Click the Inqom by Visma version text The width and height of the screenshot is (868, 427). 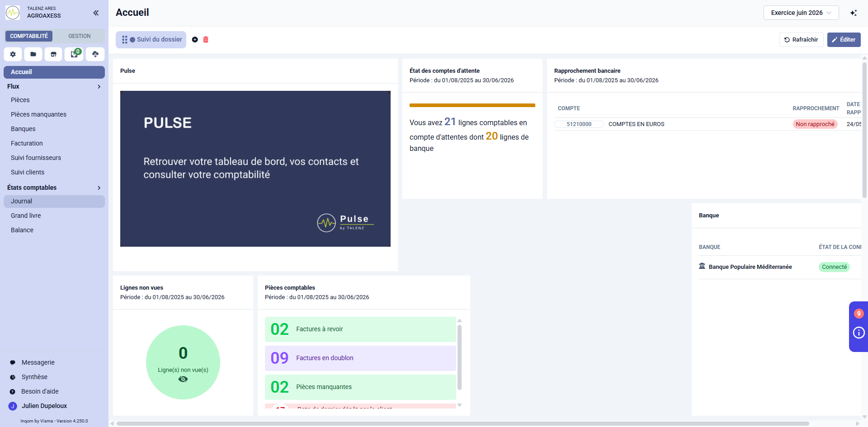(54, 421)
